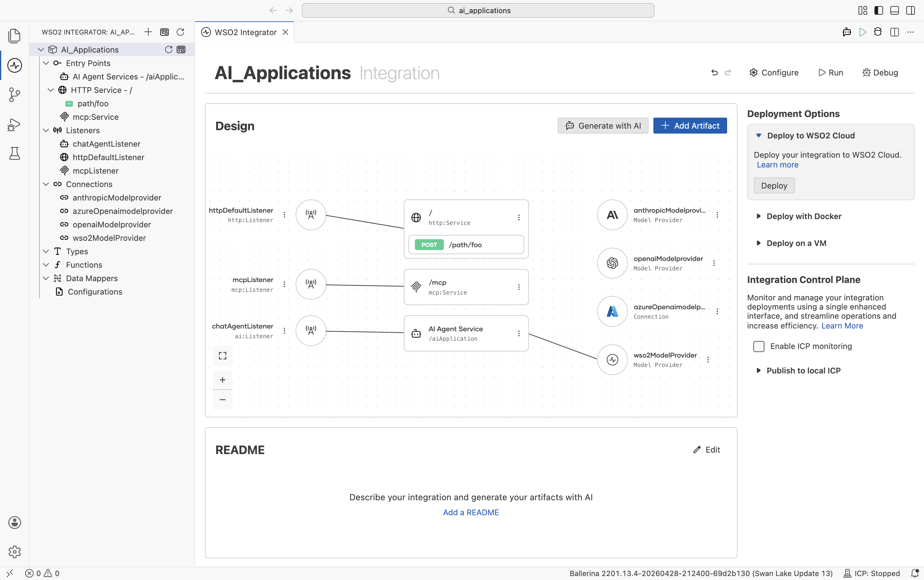Click the Debug bug icon in editor toolbar
Viewport: 924px width, 580px height.
[x=878, y=32]
